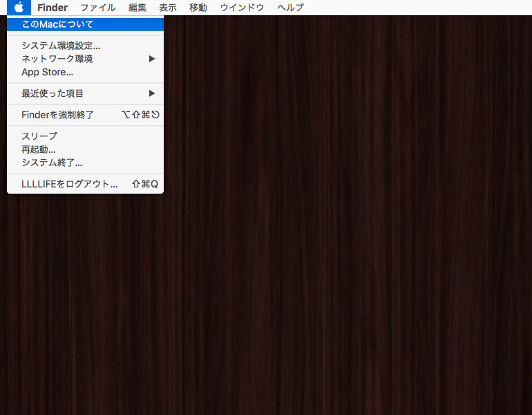The height and width of the screenshot is (415, 532).
Task: Open the 表示 menu in menu bar
Action: [168, 8]
